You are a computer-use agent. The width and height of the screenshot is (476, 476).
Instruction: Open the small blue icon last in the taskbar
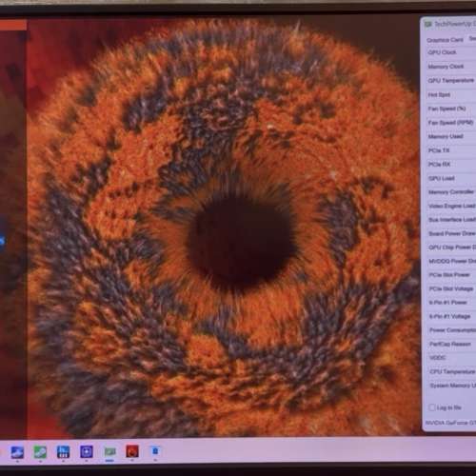(155, 450)
